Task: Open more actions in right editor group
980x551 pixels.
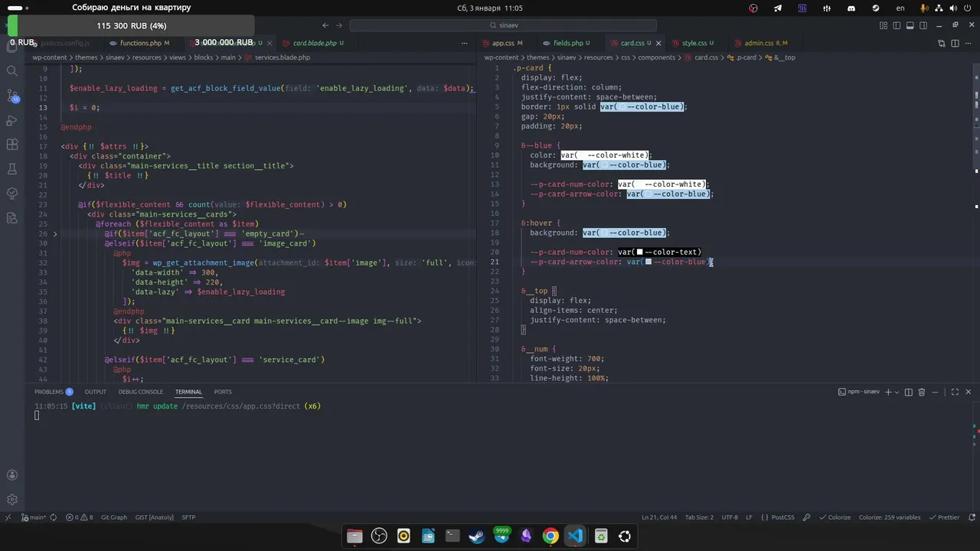Action: [x=968, y=43]
